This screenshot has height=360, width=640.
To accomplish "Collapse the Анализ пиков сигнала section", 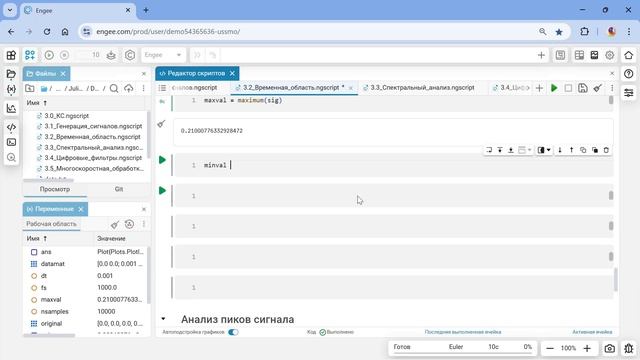I will coord(163,319).
